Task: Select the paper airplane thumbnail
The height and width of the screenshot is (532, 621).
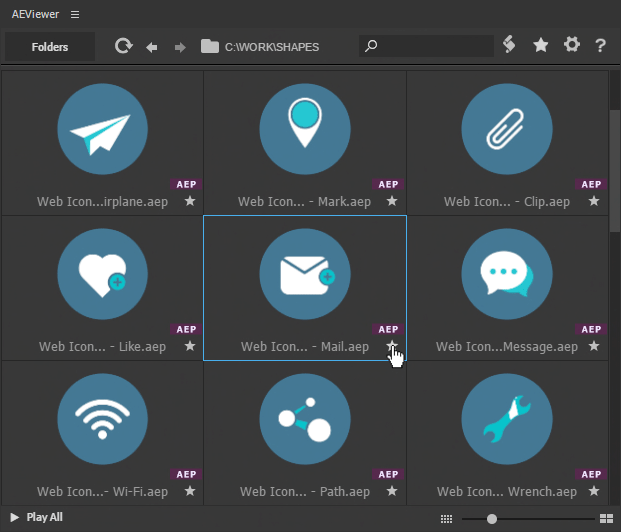Action: click(x=103, y=129)
